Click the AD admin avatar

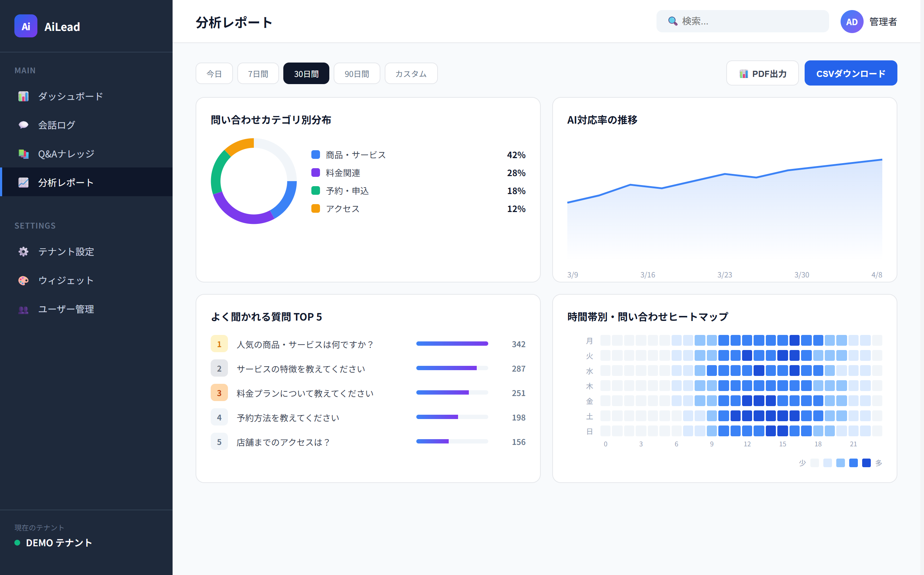(852, 22)
